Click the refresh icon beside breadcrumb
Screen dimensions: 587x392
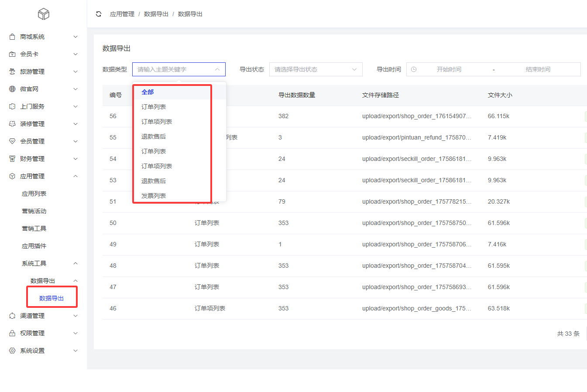click(99, 14)
